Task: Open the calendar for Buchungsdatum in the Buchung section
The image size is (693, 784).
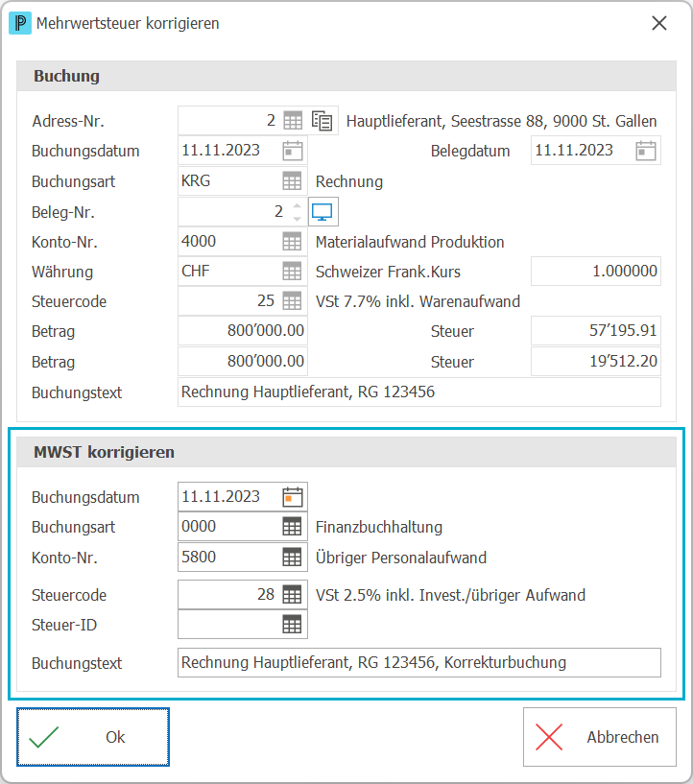Action: [293, 151]
